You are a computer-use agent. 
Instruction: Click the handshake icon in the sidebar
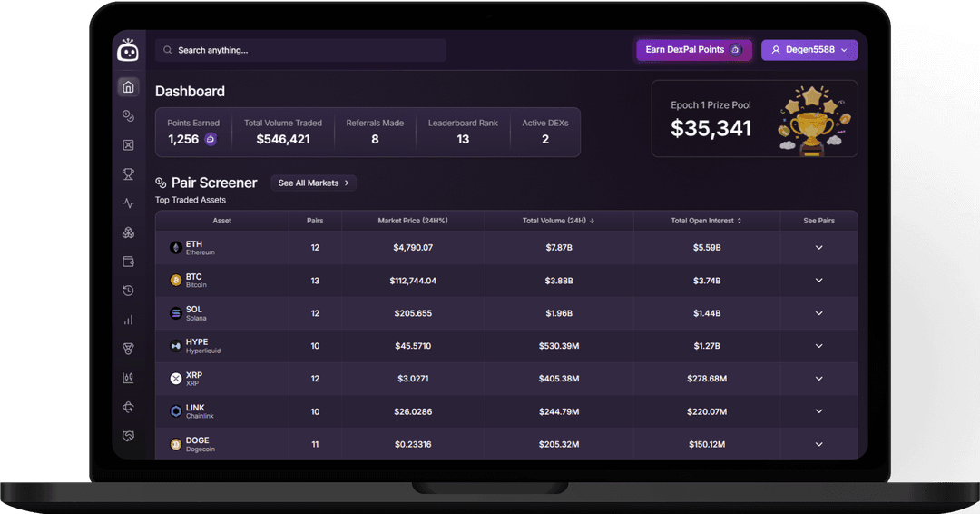pos(128,436)
